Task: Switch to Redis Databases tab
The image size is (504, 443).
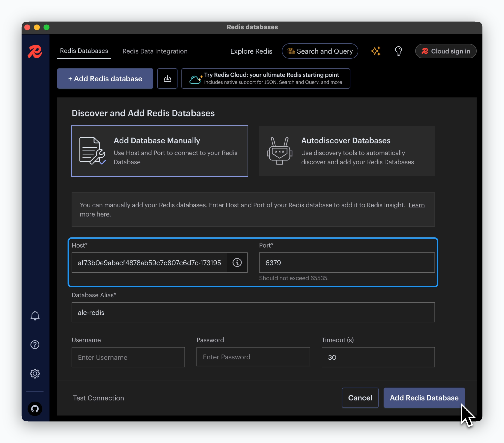Action: (84, 51)
